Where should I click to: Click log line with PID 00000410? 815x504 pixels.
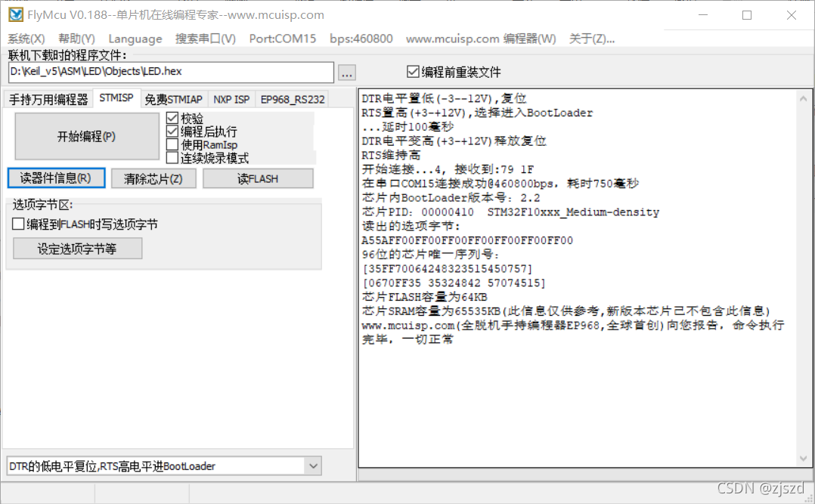click(510, 212)
